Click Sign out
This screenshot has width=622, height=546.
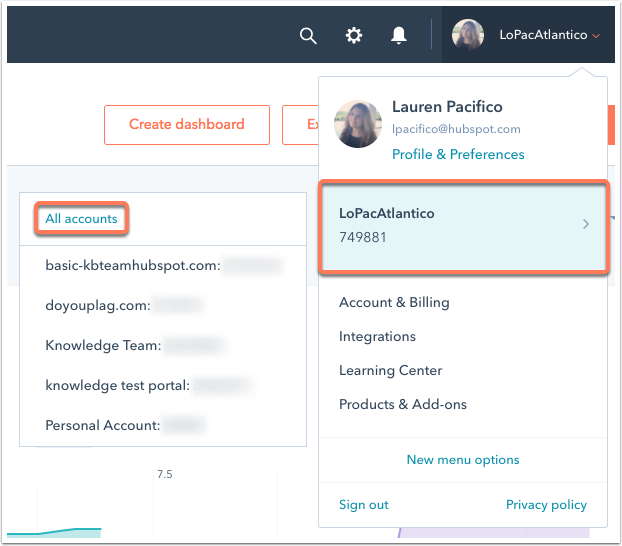point(364,505)
